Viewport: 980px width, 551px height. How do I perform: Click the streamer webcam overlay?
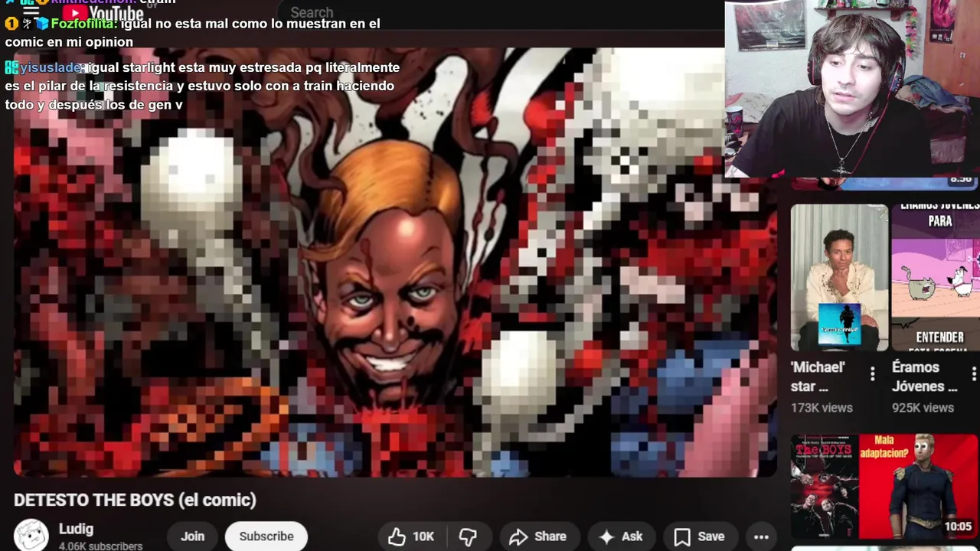tap(852, 89)
